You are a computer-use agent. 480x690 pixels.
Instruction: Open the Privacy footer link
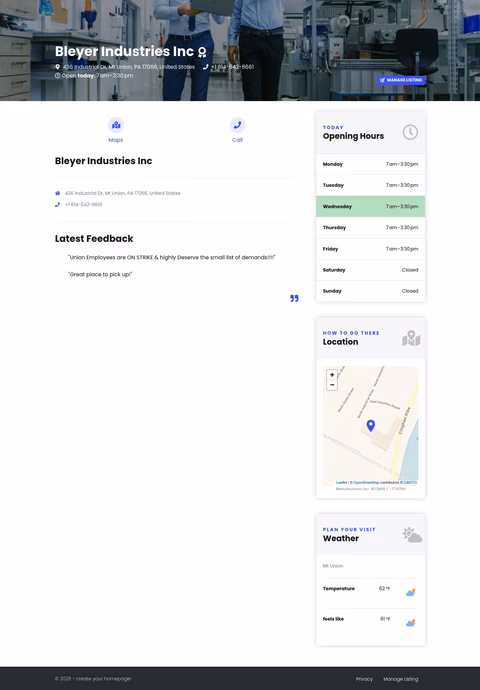pos(364,679)
